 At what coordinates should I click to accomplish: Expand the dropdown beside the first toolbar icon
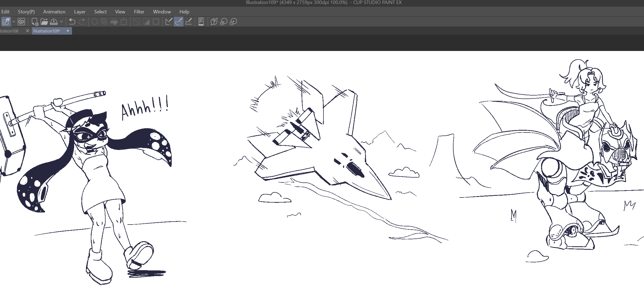14,22
